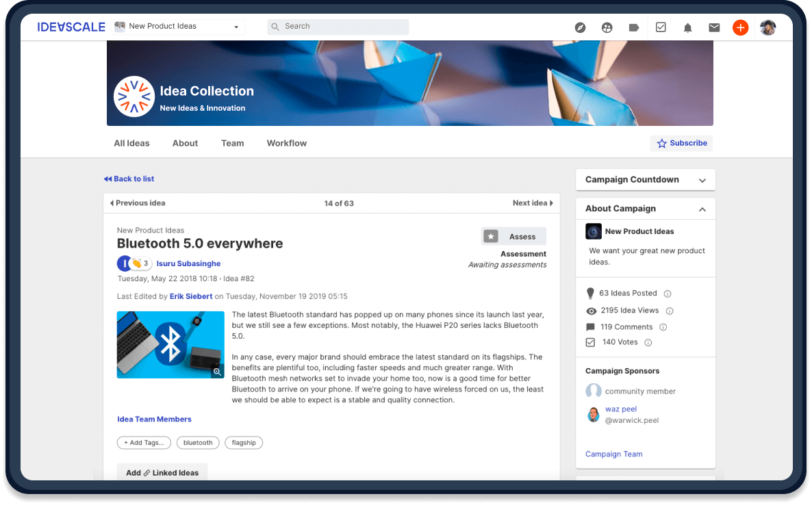Open the New Product Ideas community dropdown
The image size is (812, 505).
coord(178,26)
